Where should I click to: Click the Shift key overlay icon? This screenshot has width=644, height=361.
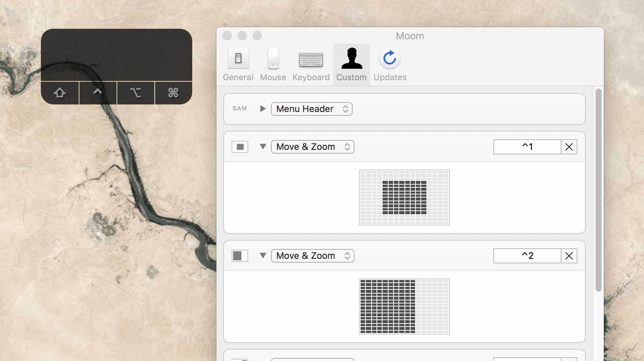tap(60, 93)
